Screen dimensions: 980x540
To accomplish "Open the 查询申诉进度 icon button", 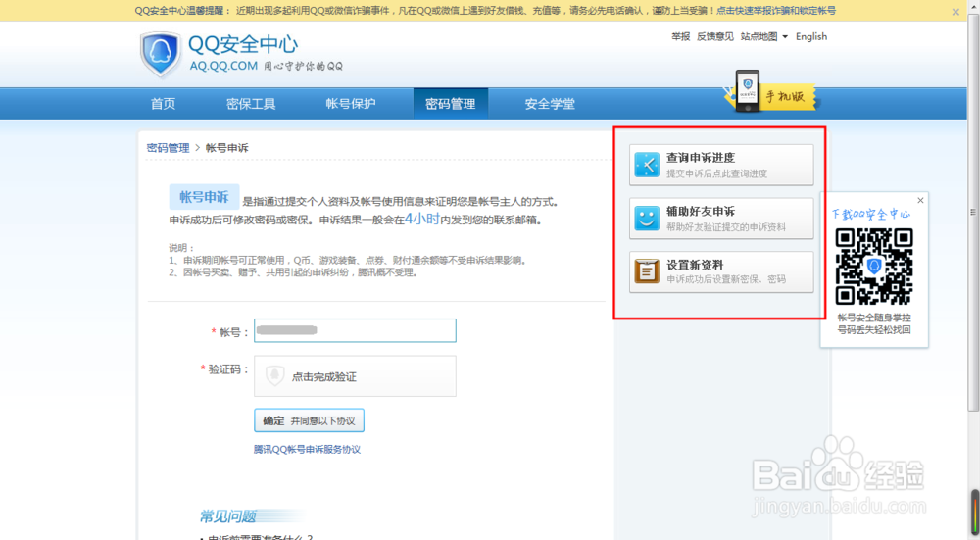I will (x=647, y=165).
